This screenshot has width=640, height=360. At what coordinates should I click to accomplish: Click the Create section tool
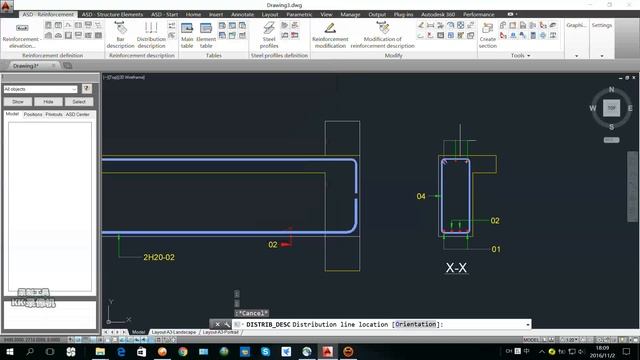point(487,35)
